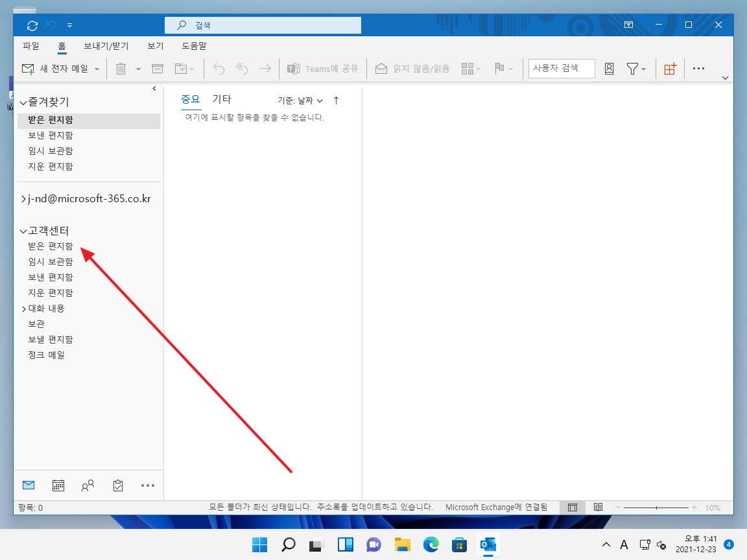Open the 보내기/받기 tab
Screen dimensions: 747x560
pos(106,46)
